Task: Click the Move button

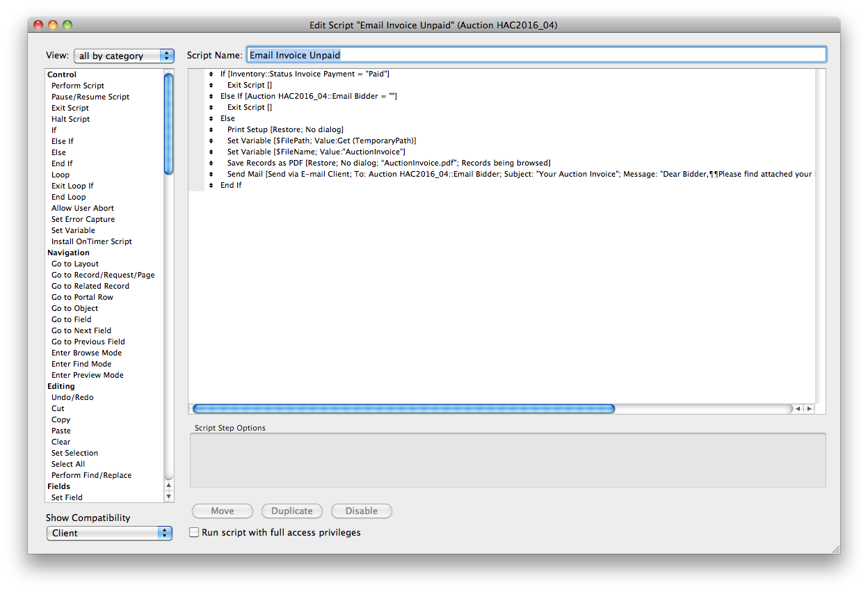Action: coord(223,511)
